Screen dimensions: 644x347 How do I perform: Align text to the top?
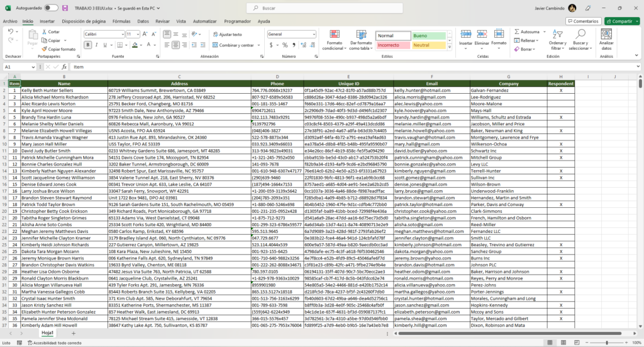click(x=167, y=34)
